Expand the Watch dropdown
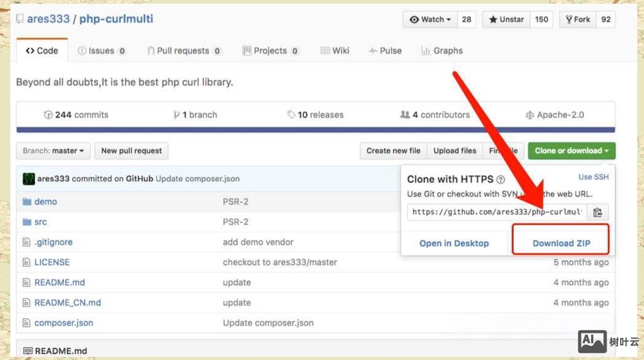Viewport: 644px width, 360px height. point(430,19)
